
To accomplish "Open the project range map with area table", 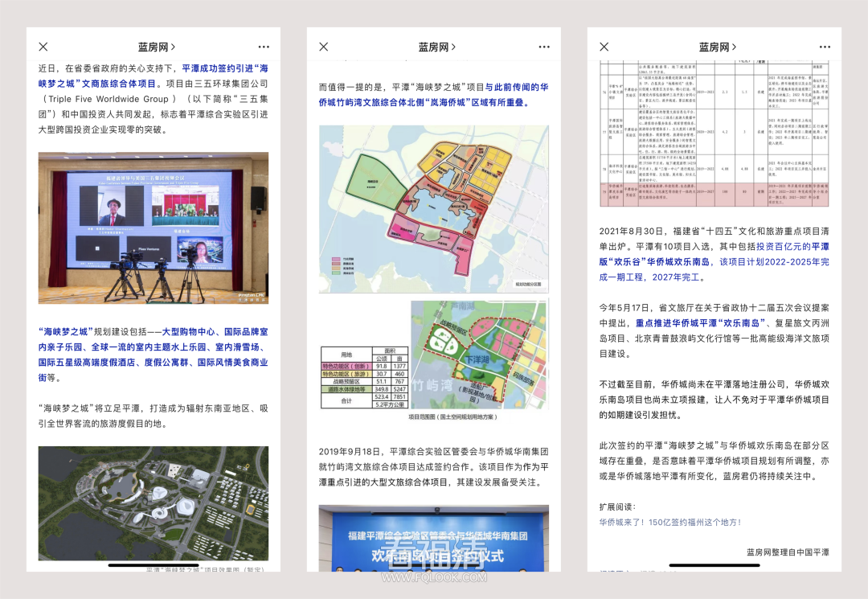I will (433, 357).
